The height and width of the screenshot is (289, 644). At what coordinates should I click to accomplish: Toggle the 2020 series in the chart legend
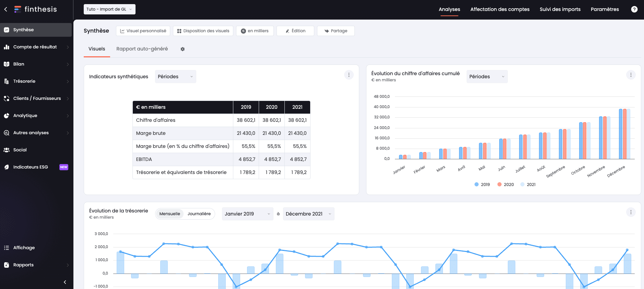pyautogui.click(x=505, y=185)
